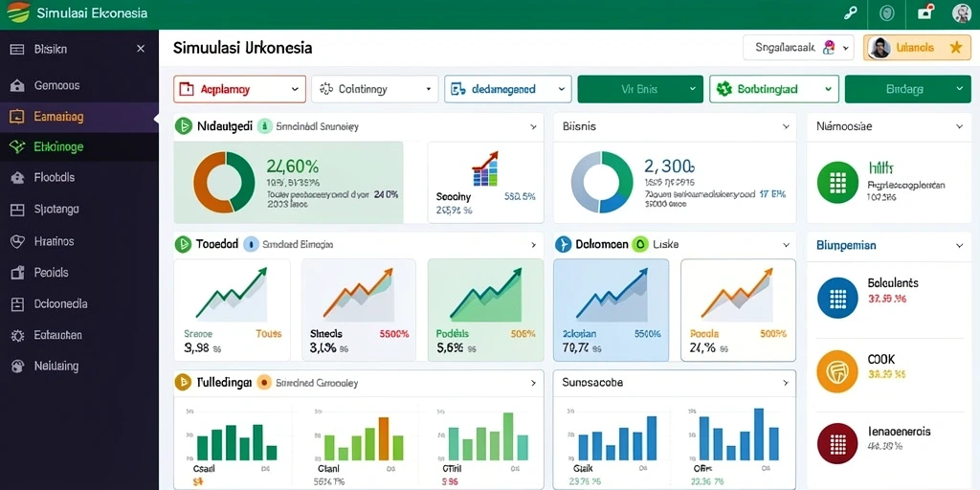Select the orange COOK circular icon
The height and width of the screenshot is (490, 980).
(836, 372)
